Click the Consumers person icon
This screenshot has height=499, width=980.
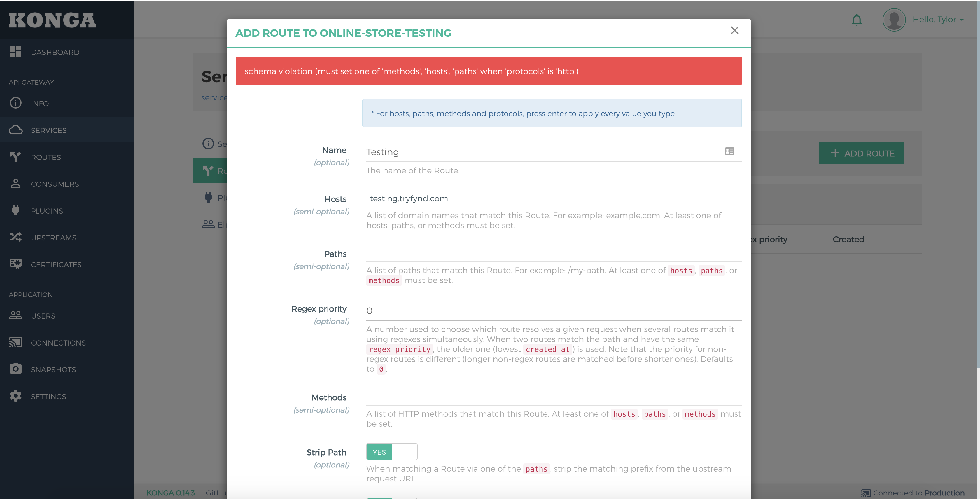(x=15, y=184)
